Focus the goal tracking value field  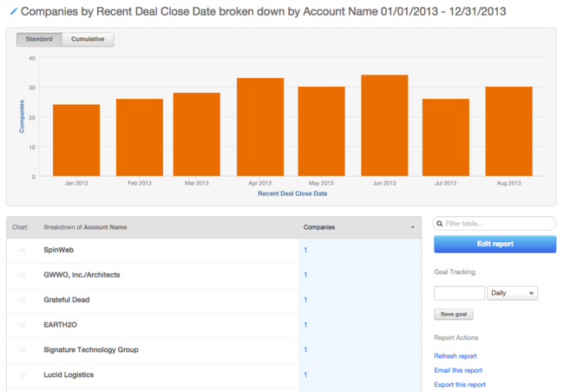click(459, 293)
